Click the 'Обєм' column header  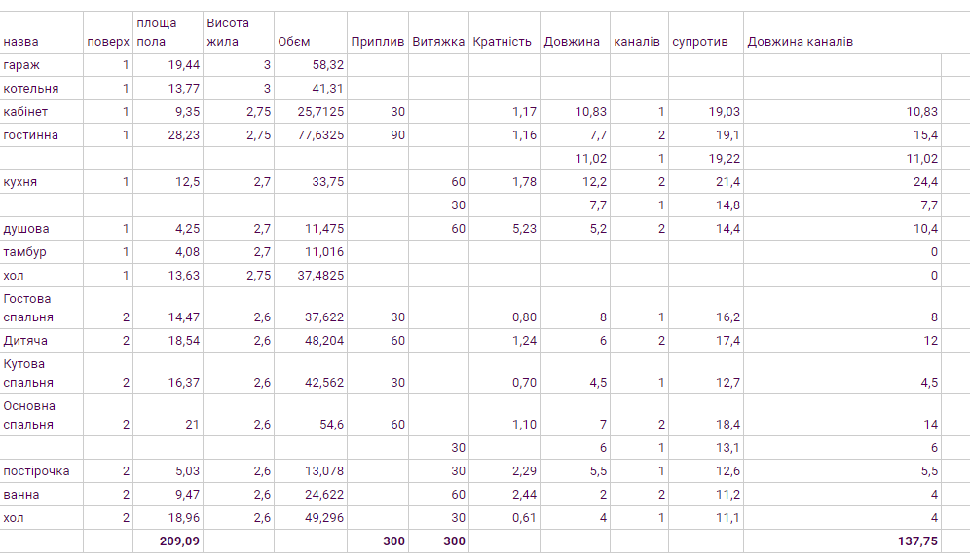311,32
